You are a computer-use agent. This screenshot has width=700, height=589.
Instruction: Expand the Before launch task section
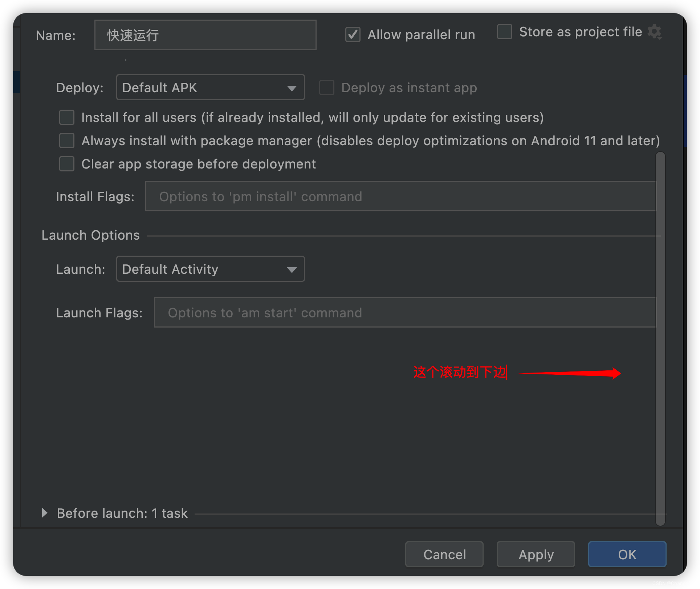click(x=45, y=513)
